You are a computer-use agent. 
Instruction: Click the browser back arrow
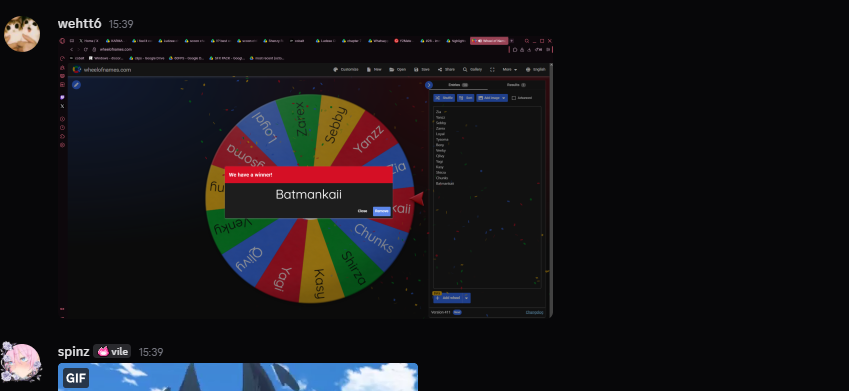click(x=71, y=49)
